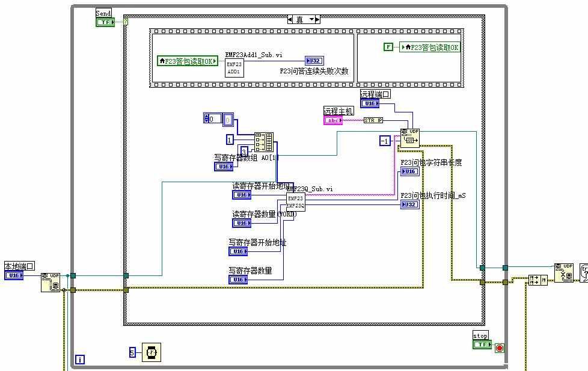
Task: Select the F23问答连续失败次数 U32 indicator
Action: [x=314, y=61]
